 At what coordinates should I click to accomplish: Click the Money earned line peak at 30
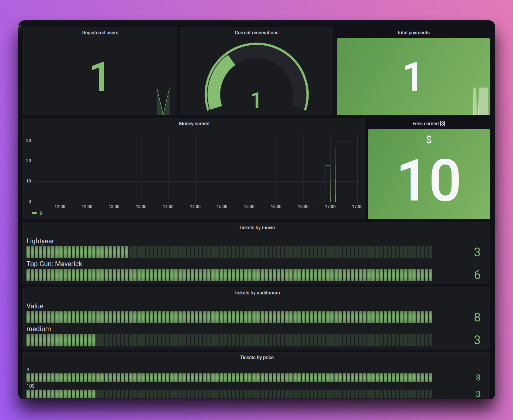tap(345, 141)
